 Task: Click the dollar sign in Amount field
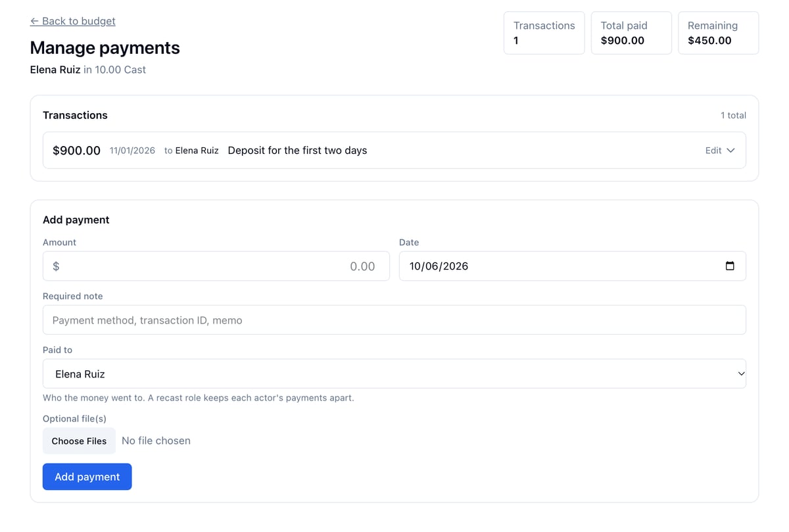point(56,266)
